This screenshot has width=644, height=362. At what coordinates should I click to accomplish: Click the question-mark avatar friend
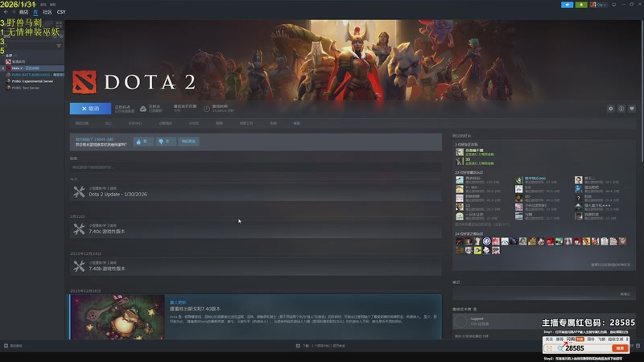[578, 198]
